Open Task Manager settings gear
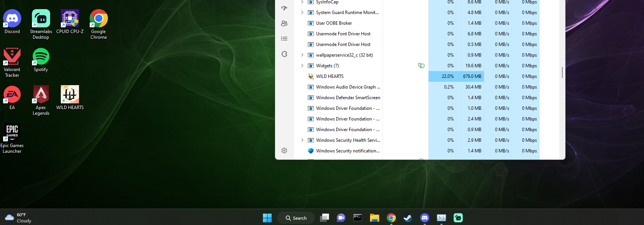The width and height of the screenshot is (644, 225). 284,151
